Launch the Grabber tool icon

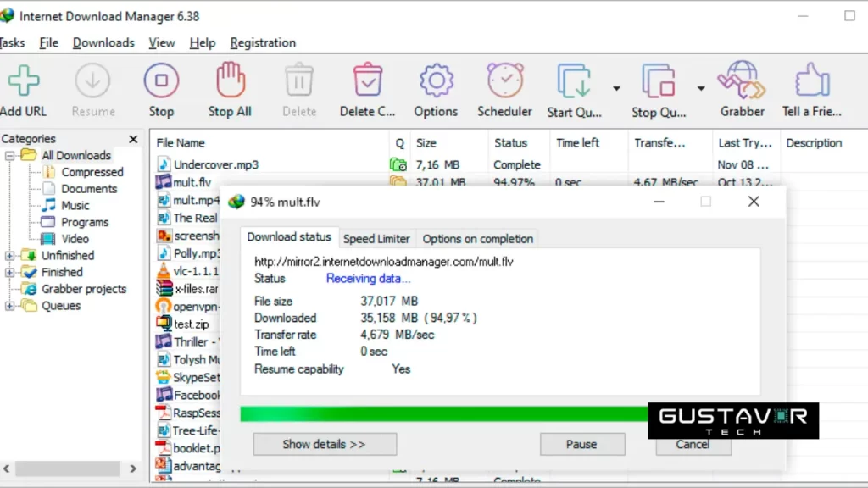tap(742, 81)
